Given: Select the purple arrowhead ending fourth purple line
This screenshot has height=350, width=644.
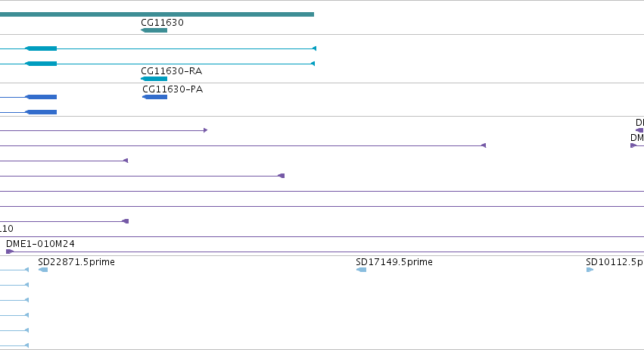Looking at the screenshot, I should coord(282,176).
